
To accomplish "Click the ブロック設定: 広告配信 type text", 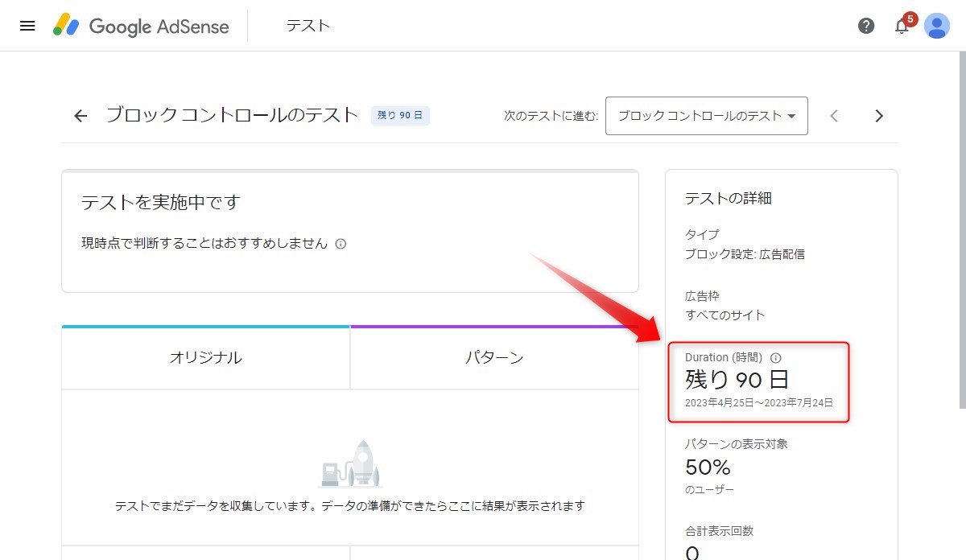I will coord(745,254).
